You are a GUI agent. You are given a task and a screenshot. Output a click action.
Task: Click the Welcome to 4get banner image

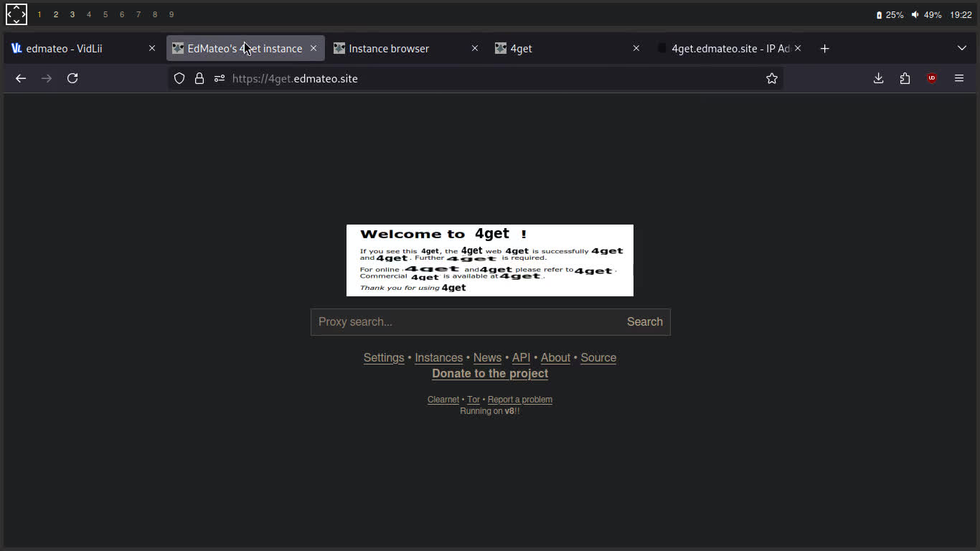490,260
